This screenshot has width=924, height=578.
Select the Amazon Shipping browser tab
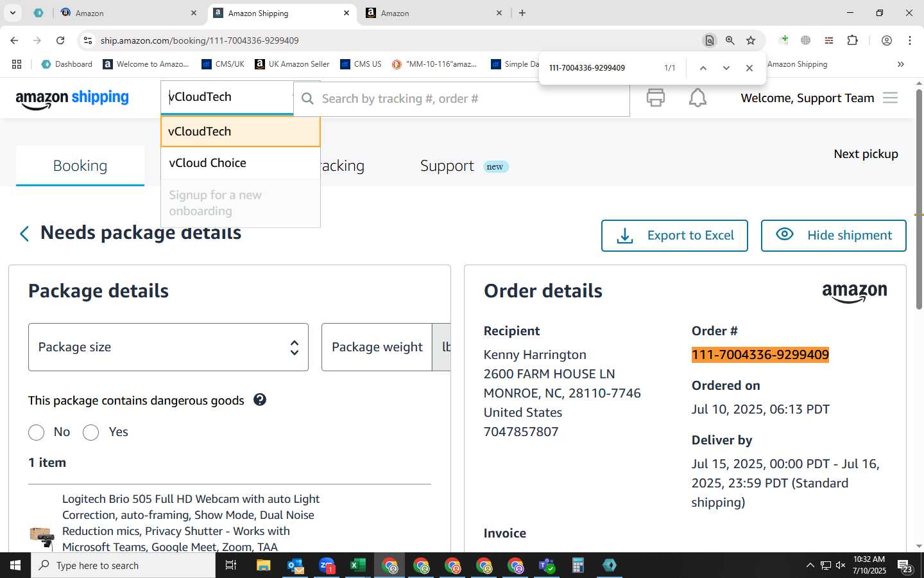[x=281, y=13]
